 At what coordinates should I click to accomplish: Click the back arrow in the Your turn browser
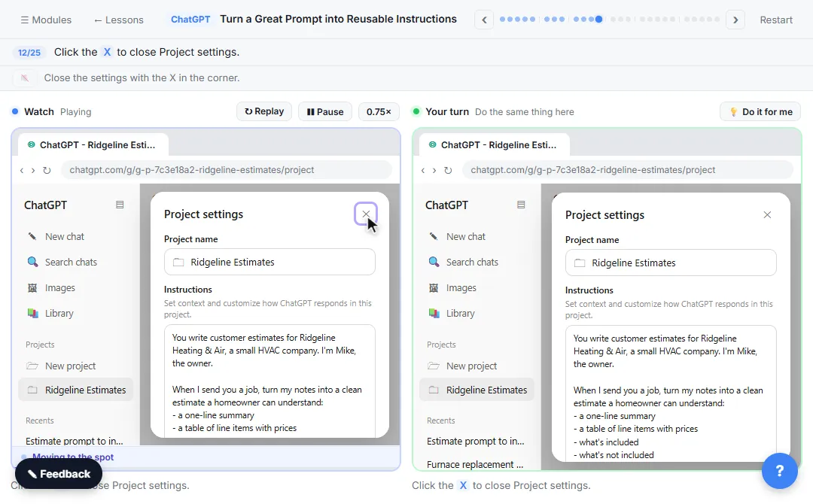point(423,170)
